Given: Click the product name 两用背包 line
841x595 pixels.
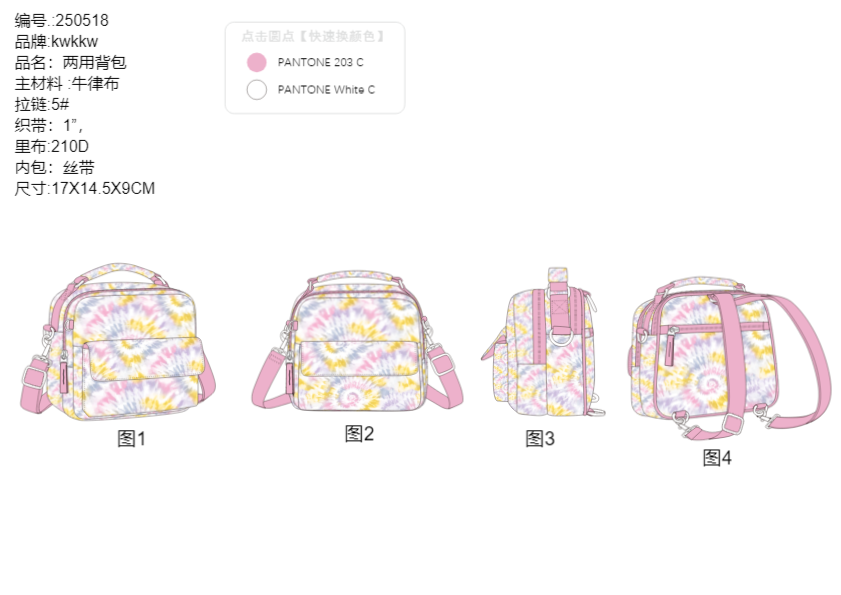Looking at the screenshot, I should 71,62.
